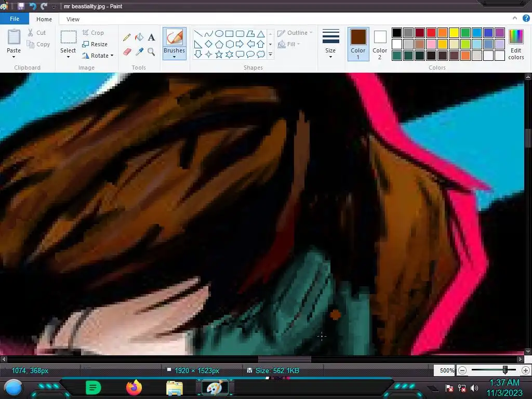The width and height of the screenshot is (532, 399).
Task: Click the Undo arrow in title bar
Action: tap(33, 6)
